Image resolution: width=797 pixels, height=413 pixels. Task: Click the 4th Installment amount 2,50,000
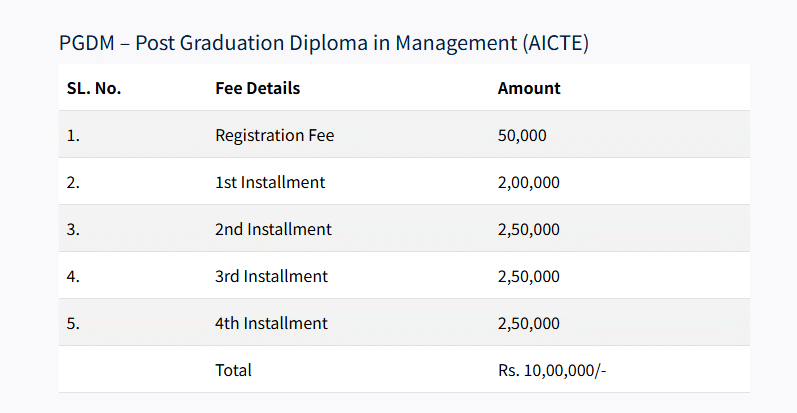pos(528,323)
